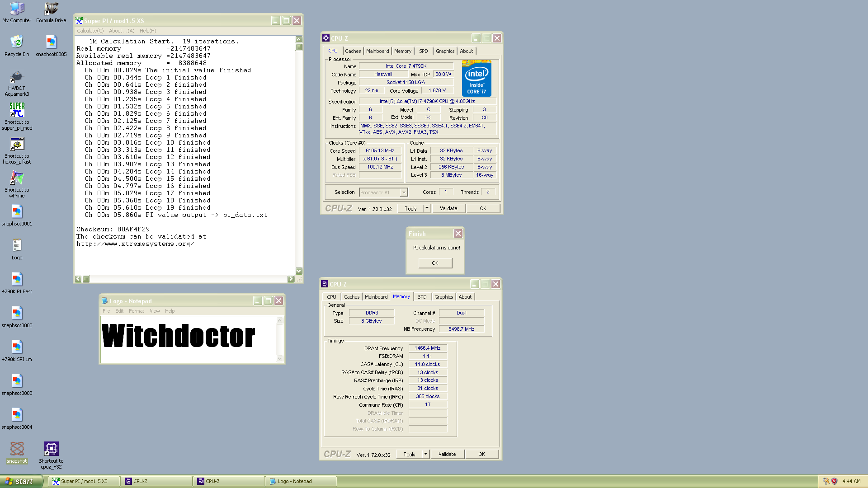Open File menu in Notepad

click(106, 311)
